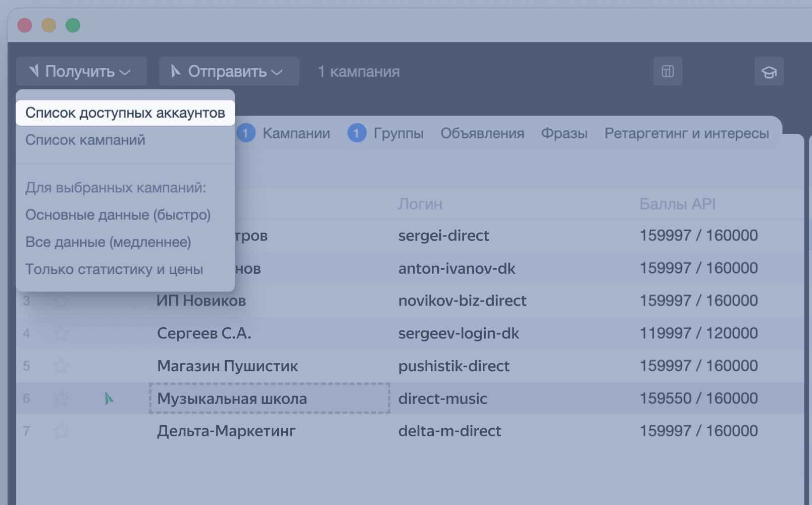Collapse the Получить dropdown button
The height and width of the screenshot is (505, 812).
[81, 71]
